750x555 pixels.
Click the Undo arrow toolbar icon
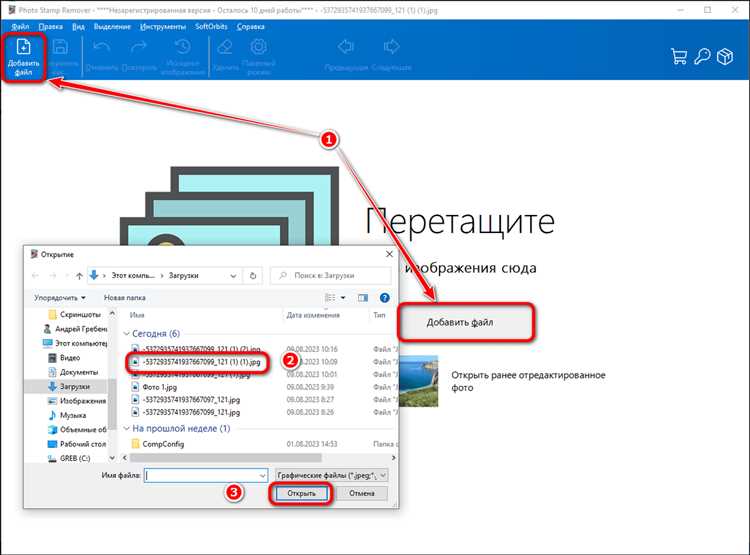point(101,47)
